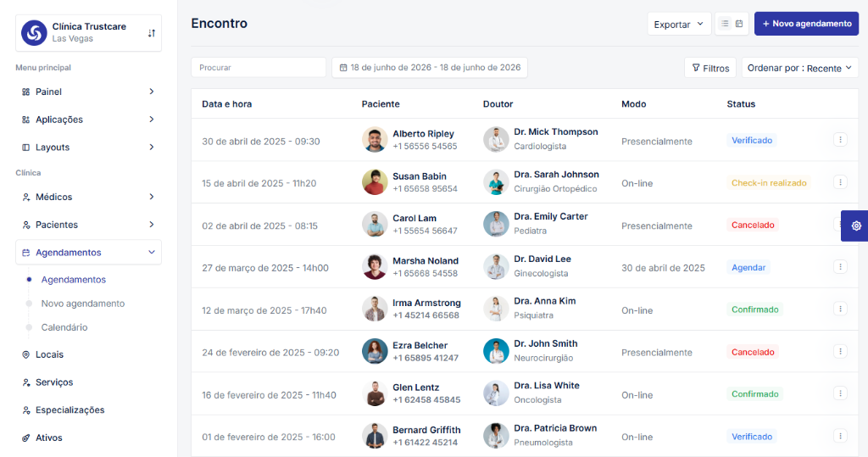
Task: Select Novo agendamento submenu item
Action: (83, 304)
